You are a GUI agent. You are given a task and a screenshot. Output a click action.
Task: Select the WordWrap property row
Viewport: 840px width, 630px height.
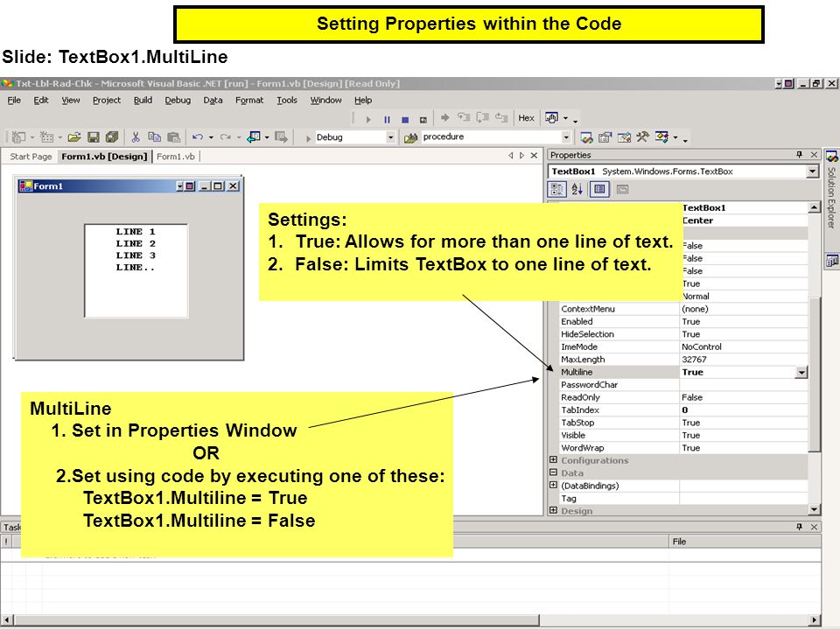tap(683, 448)
